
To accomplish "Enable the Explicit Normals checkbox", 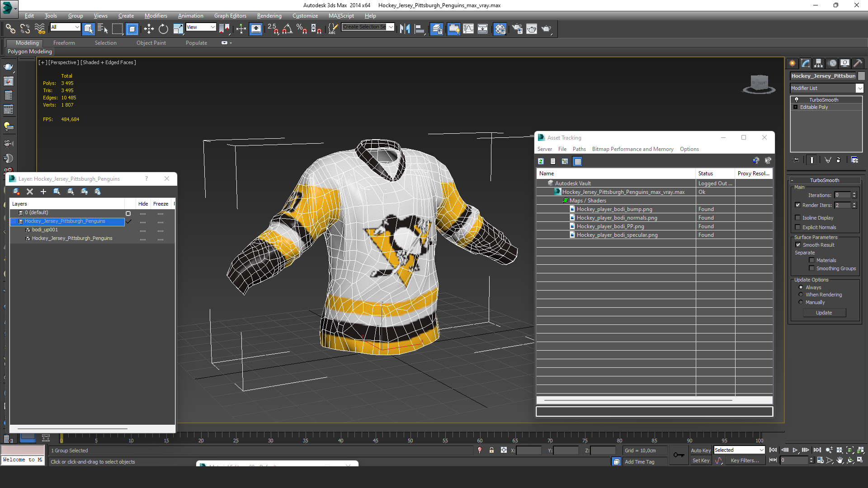I will (798, 227).
